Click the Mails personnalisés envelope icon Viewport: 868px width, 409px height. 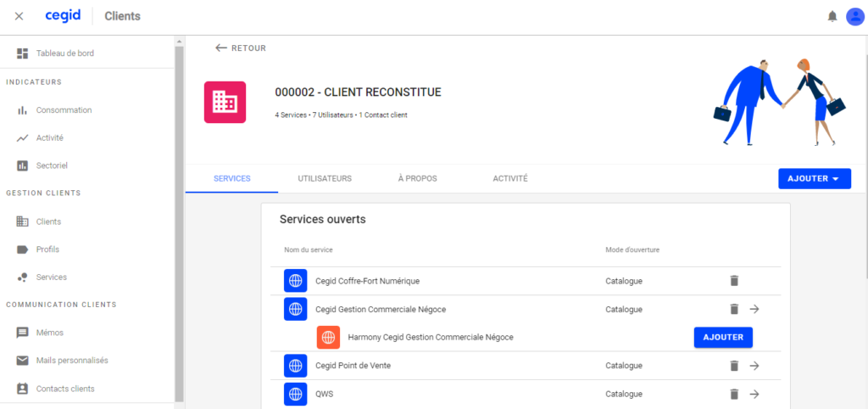click(x=22, y=361)
